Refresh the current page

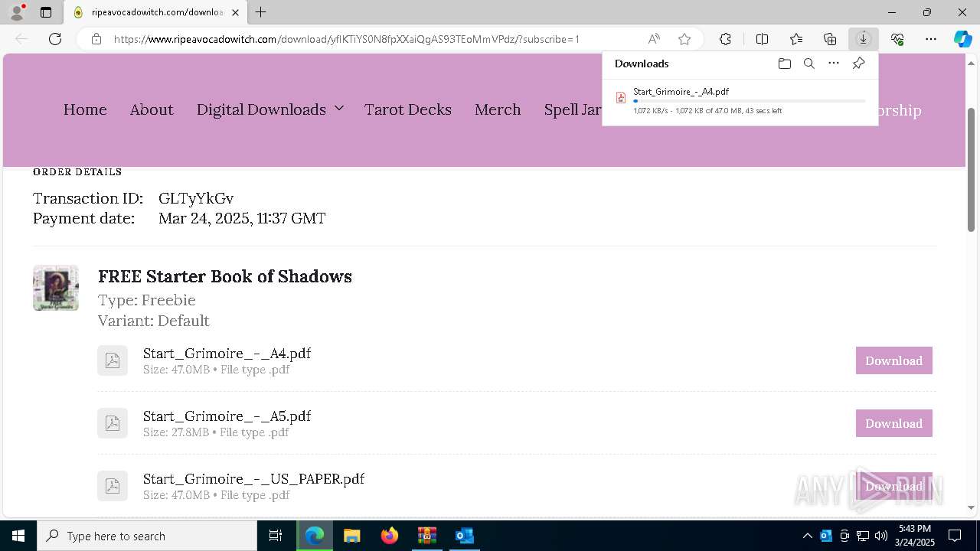(x=55, y=39)
